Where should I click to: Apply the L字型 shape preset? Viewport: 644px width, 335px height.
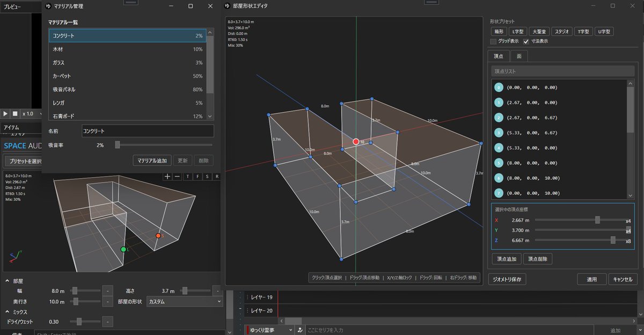click(518, 32)
